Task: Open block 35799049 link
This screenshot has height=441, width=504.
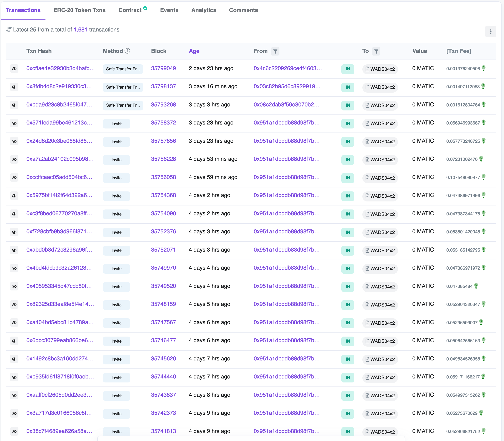Action: [163, 68]
